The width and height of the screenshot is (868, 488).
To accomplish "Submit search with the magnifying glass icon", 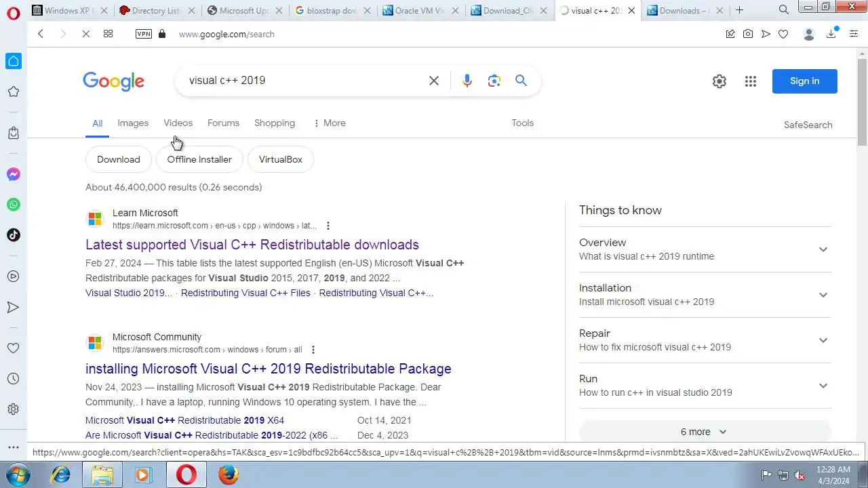I will (x=521, y=81).
